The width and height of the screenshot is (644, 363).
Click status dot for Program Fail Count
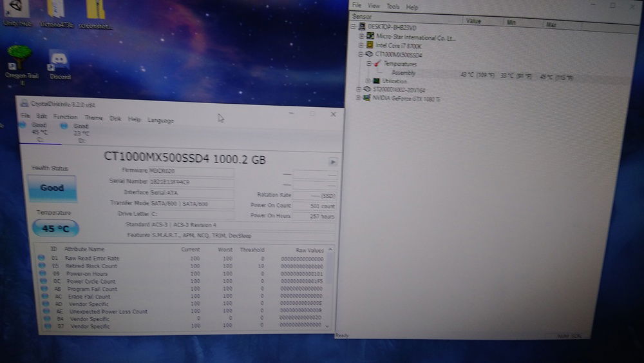tap(44, 288)
